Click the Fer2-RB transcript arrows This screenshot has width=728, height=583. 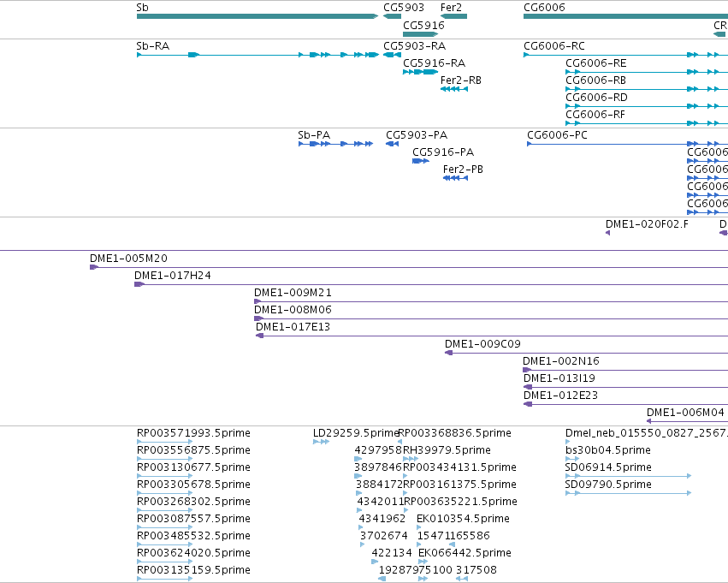454,89
